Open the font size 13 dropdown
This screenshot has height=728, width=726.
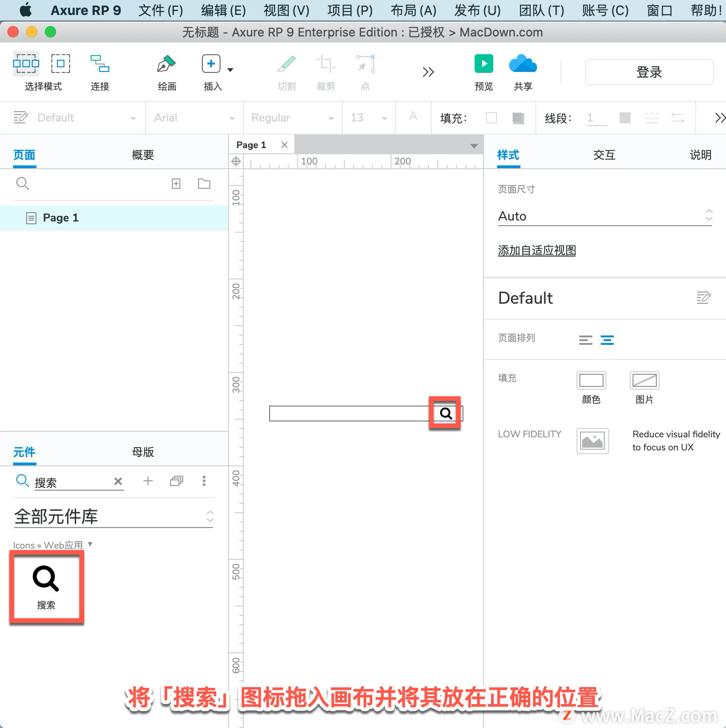(x=369, y=118)
